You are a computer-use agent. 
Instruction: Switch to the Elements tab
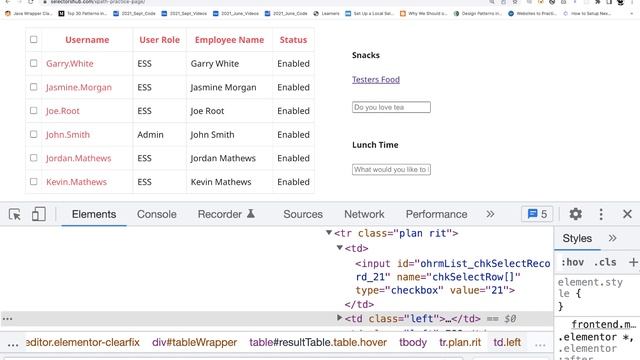pyautogui.click(x=94, y=214)
